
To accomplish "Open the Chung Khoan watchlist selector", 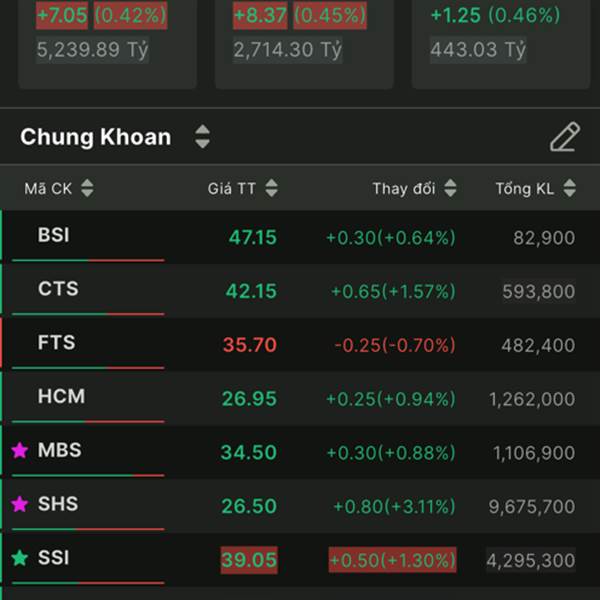I will coord(202,137).
